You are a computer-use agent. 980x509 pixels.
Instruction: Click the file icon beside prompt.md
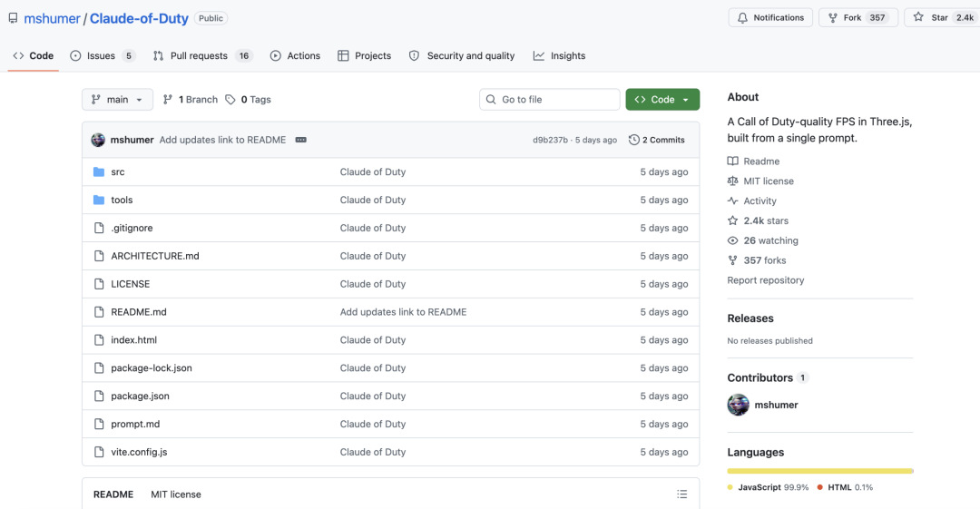point(99,424)
